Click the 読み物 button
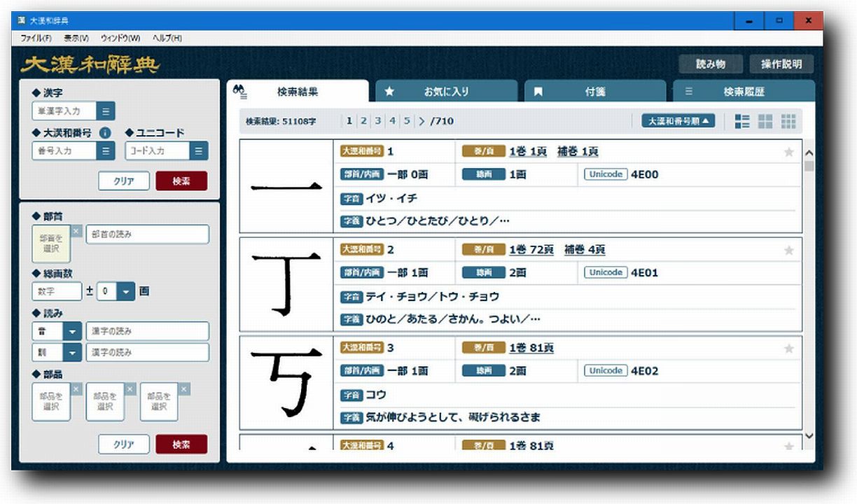 [710, 64]
